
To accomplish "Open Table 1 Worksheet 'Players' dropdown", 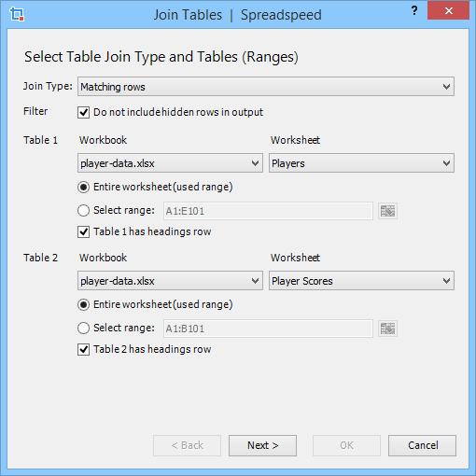I will click(x=361, y=163).
